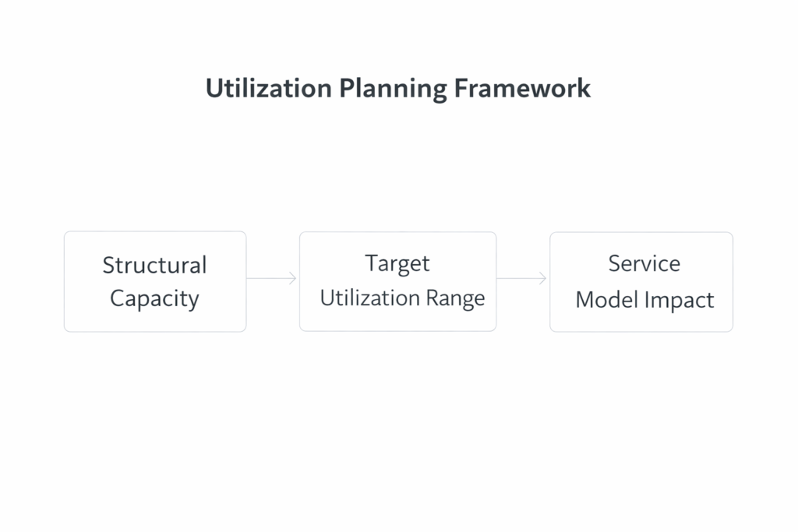Click the arrowhead pointing into Target Utilization Range
The height and width of the screenshot is (532, 798).
tap(293, 278)
